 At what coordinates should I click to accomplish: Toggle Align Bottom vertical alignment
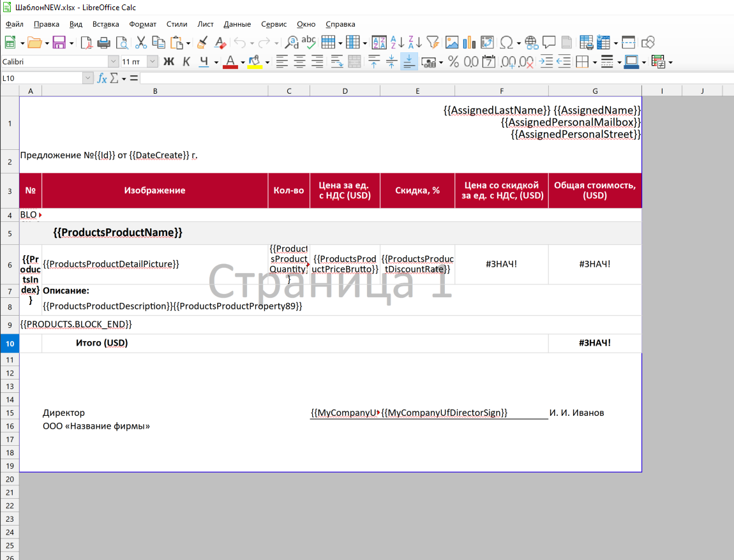click(409, 62)
